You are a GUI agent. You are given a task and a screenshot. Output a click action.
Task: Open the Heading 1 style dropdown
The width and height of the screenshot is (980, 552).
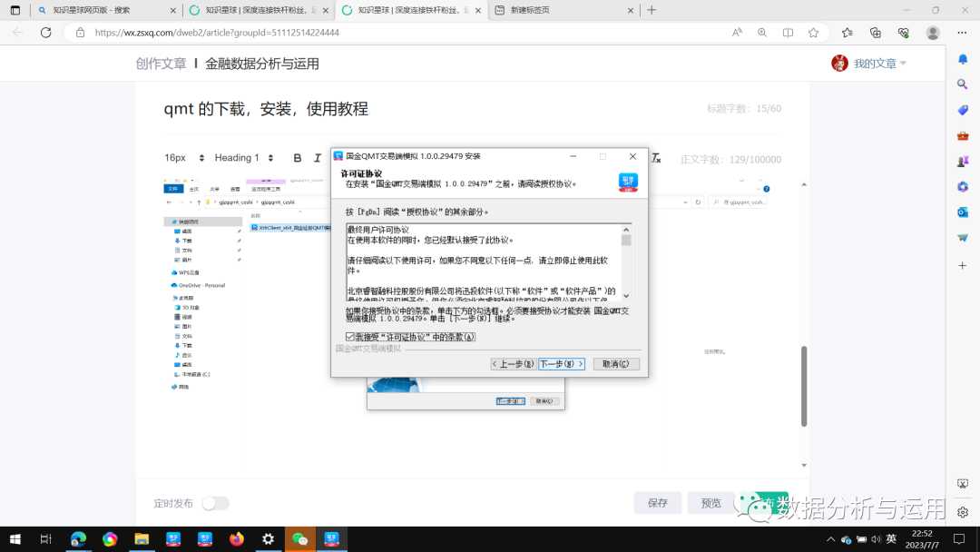tap(244, 158)
